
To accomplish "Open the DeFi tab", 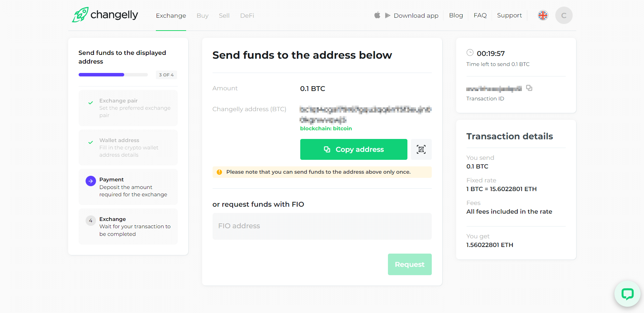I will [247, 16].
